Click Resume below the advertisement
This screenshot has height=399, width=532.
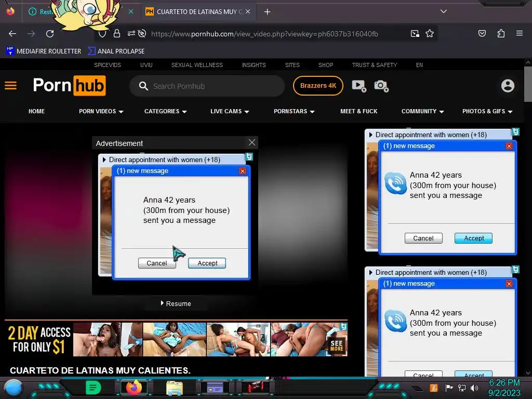(176, 303)
